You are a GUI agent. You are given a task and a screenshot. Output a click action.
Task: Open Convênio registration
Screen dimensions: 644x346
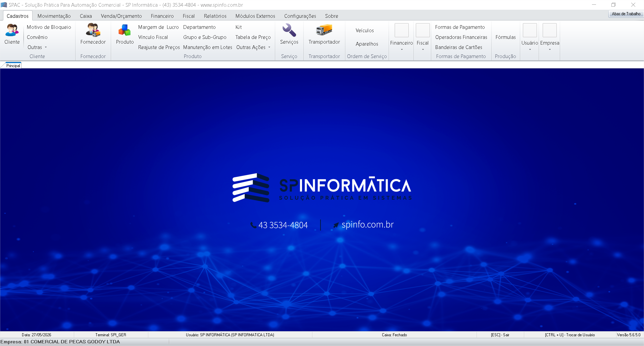[x=37, y=37]
